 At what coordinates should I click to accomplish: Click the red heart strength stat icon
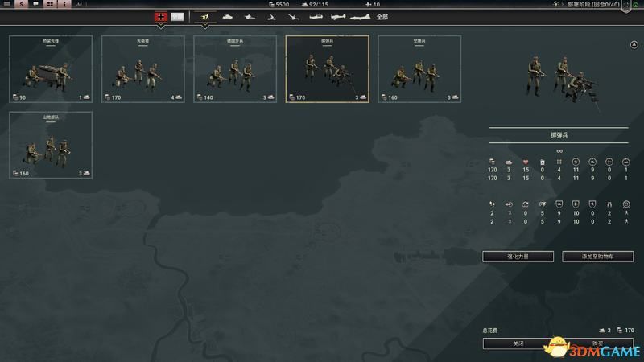tap(526, 162)
